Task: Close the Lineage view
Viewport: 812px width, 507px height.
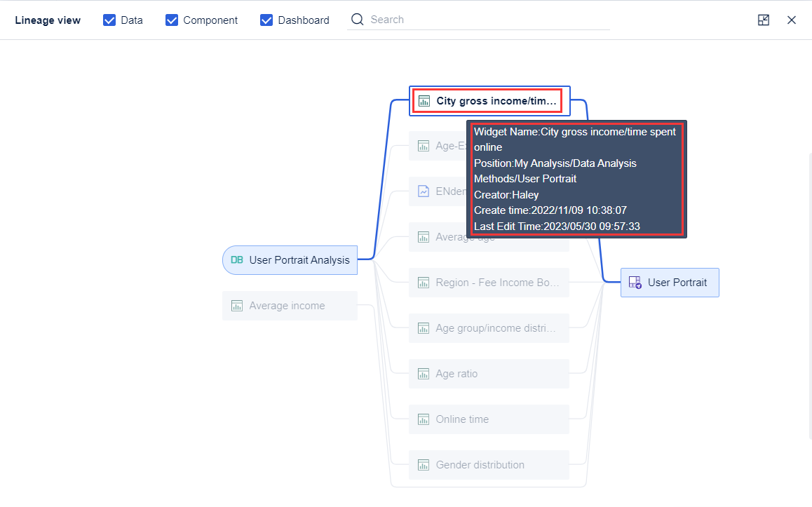Action: pyautogui.click(x=792, y=20)
